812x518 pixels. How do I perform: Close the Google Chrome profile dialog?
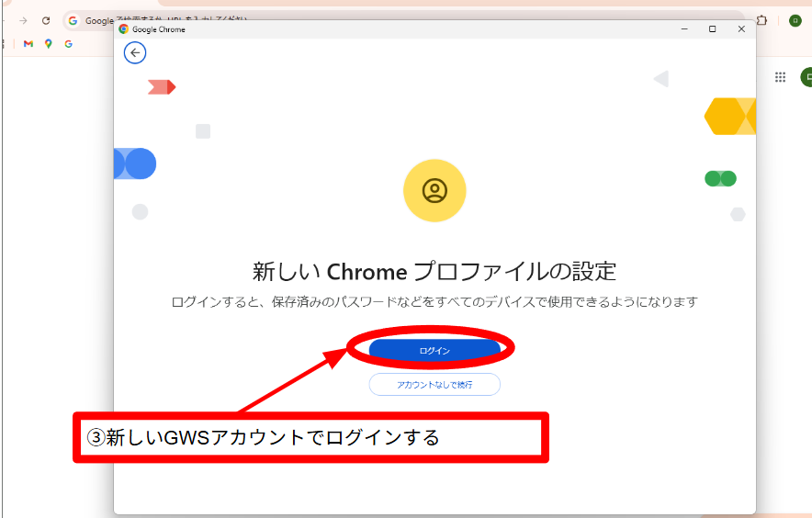(741, 29)
